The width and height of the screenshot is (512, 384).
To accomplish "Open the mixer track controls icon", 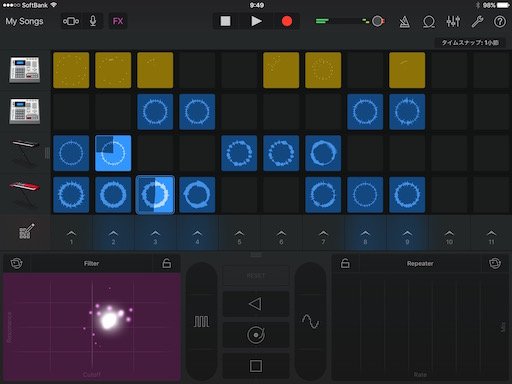I will coord(453,22).
